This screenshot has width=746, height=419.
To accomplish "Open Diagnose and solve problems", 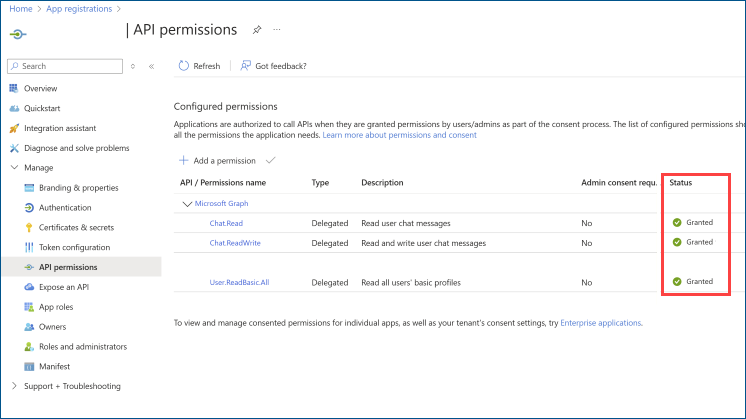I will [77, 148].
